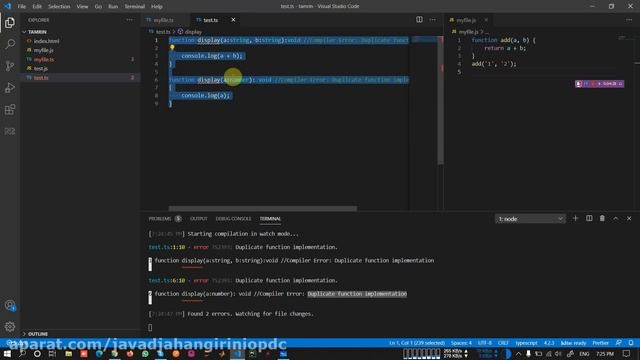Open WhatsApp from the taskbar
Image resolution: width=640 pixels, height=360 pixels.
[145, 354]
